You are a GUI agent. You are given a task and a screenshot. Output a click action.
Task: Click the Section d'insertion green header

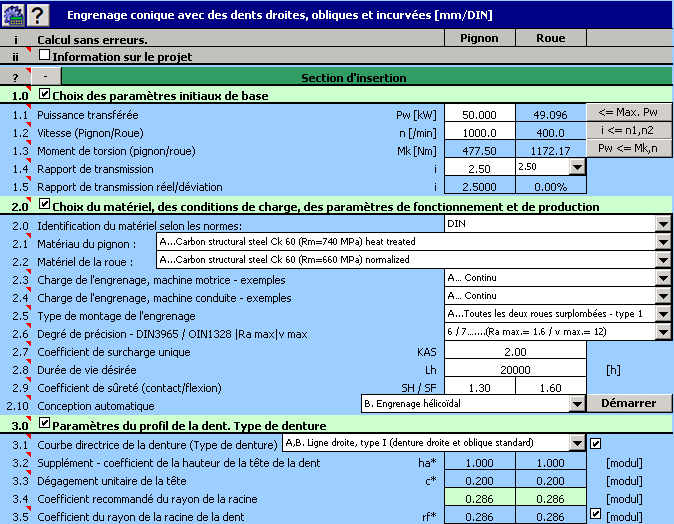point(367,77)
